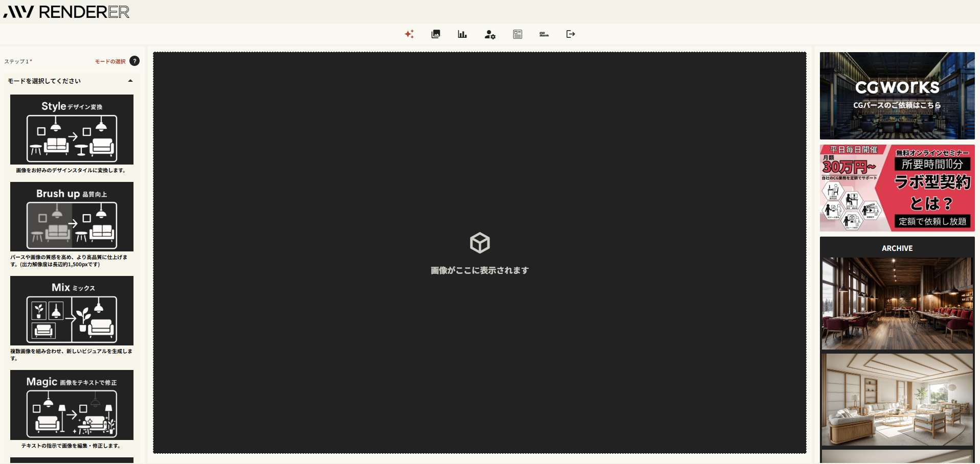
Task: Click the RENDERER logo
Action: tap(66, 12)
